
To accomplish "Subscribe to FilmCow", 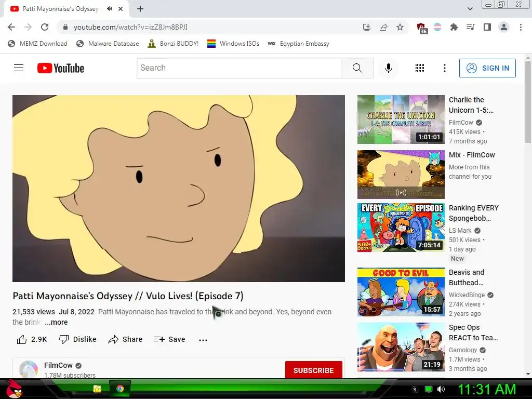I will coord(313,370).
